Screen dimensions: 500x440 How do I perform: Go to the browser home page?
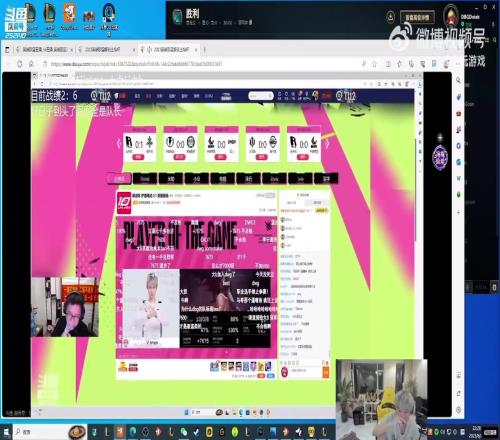pos(31,64)
